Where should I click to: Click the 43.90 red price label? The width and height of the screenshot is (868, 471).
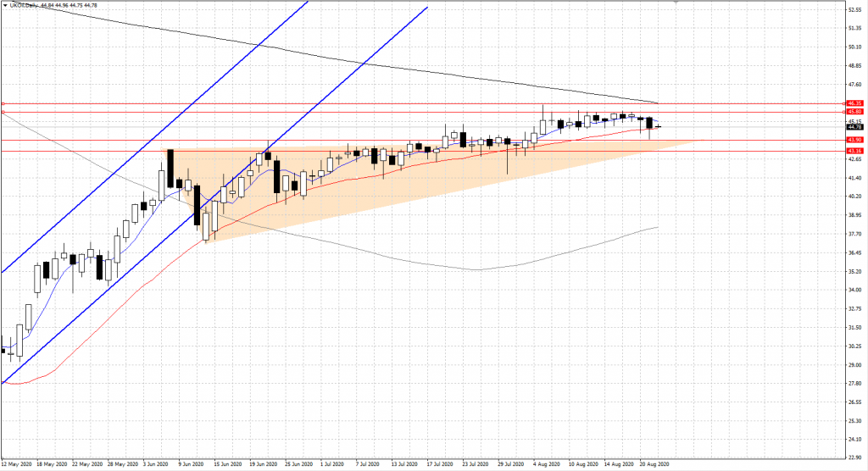tap(854, 140)
